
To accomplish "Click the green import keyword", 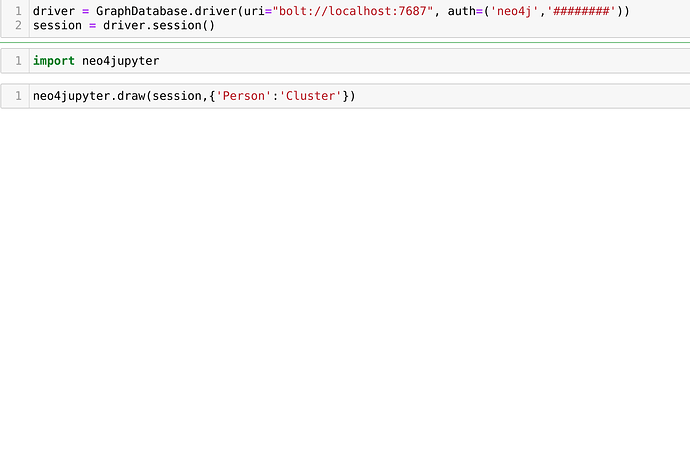I will tap(54, 61).
